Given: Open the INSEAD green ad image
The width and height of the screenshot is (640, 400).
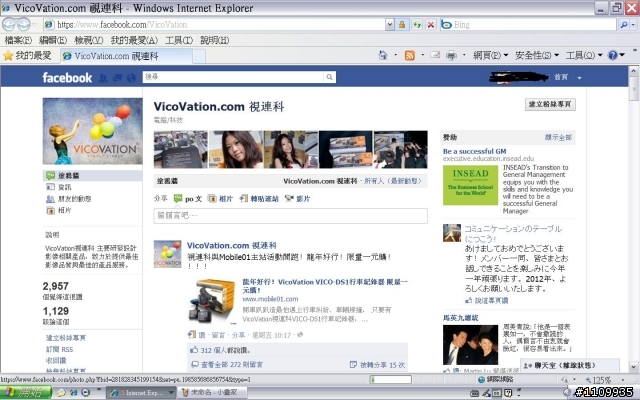Looking at the screenshot, I should point(470,185).
